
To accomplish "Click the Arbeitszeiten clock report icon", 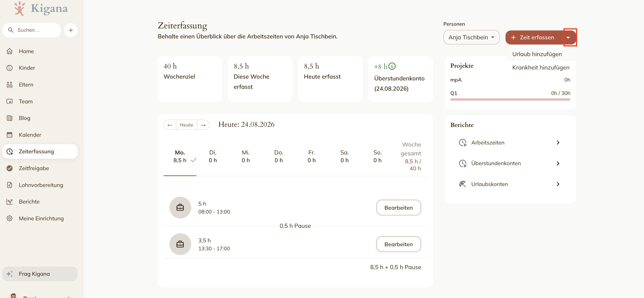I will (463, 142).
